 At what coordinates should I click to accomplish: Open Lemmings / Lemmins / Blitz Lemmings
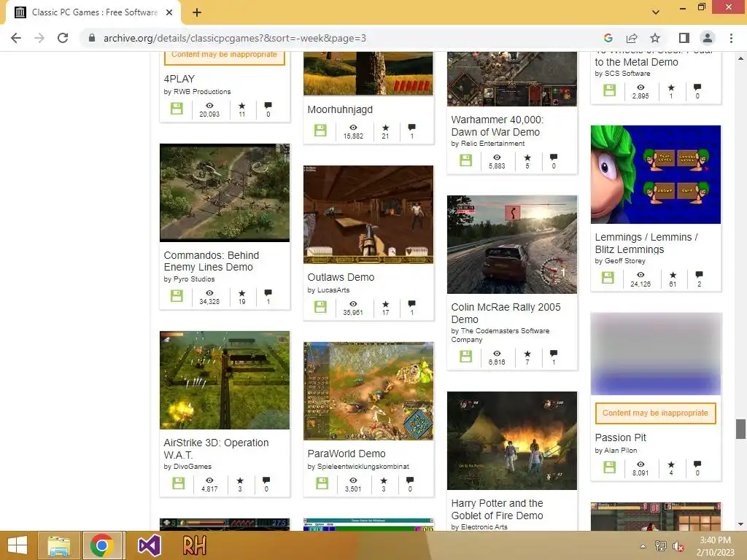click(646, 243)
